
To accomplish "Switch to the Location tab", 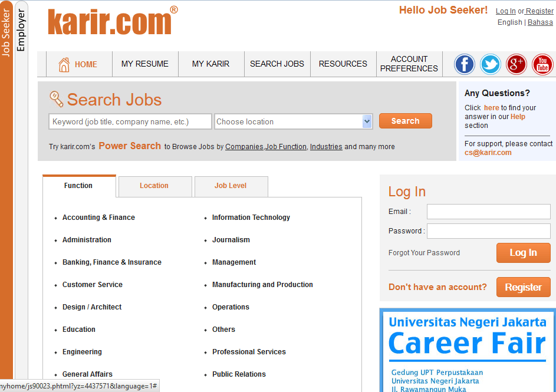I will [x=154, y=186].
